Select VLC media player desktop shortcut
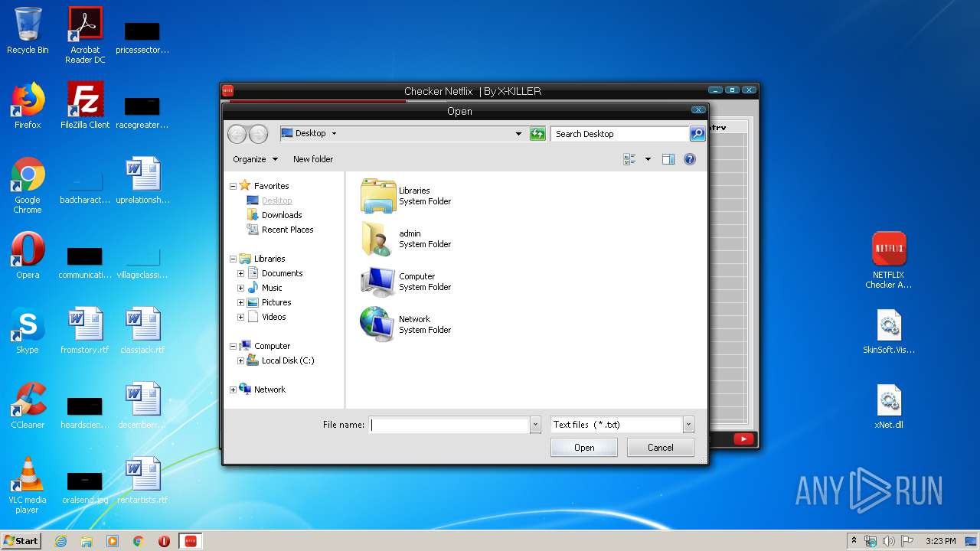Image resolution: width=980 pixels, height=551 pixels. (x=28, y=485)
